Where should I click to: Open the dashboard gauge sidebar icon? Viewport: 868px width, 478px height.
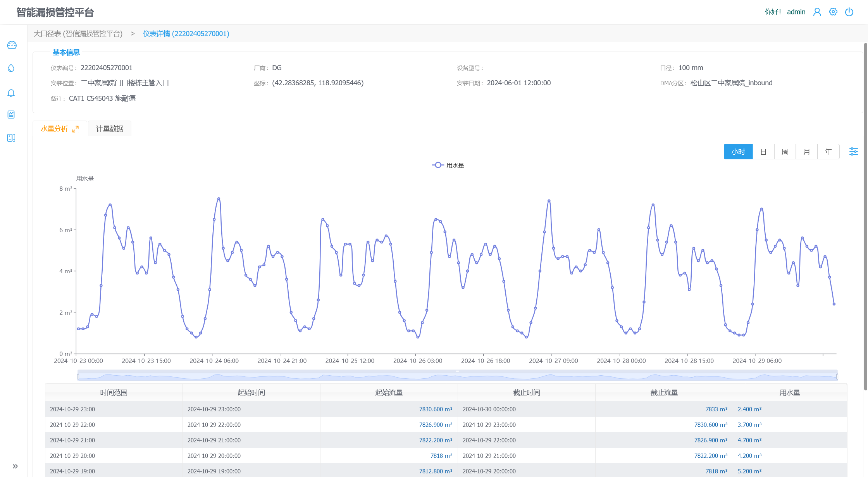click(x=12, y=45)
